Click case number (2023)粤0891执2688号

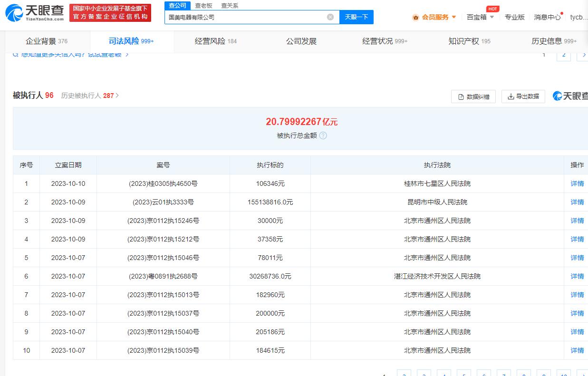coord(163,276)
